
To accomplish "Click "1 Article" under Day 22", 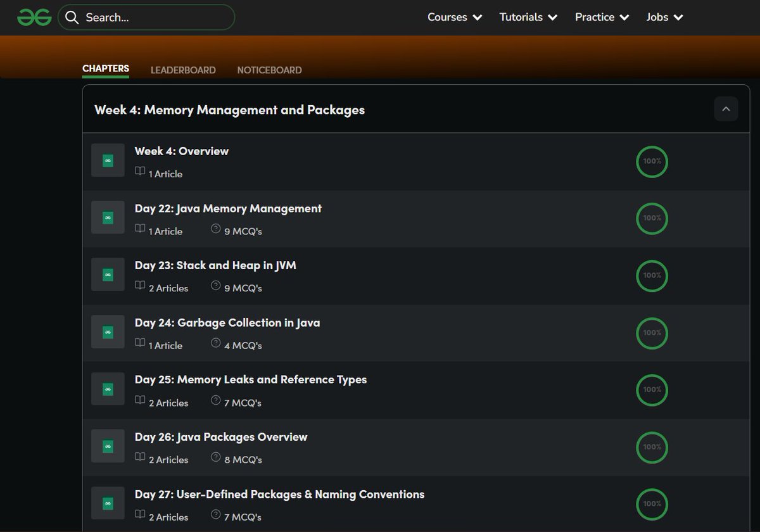I will click(165, 231).
